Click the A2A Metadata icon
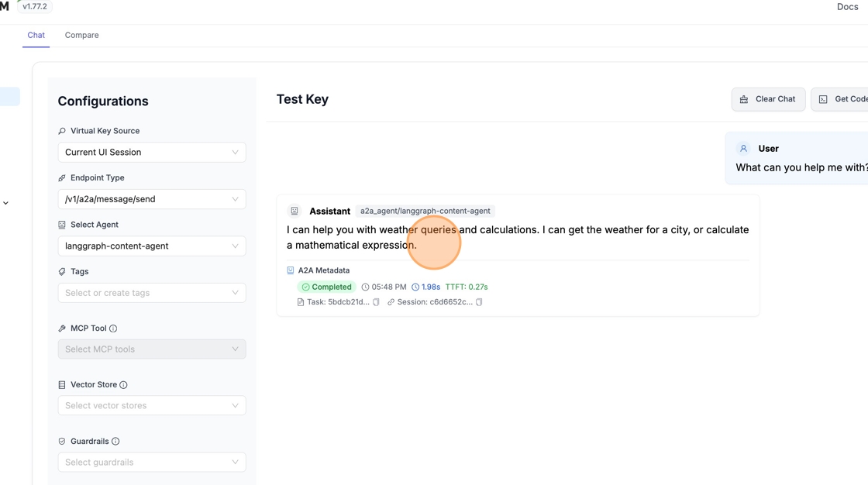 [x=291, y=270]
